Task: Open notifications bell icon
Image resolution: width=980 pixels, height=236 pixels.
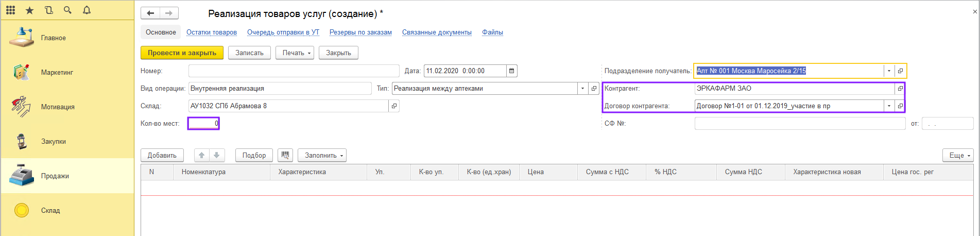Action: point(87,10)
